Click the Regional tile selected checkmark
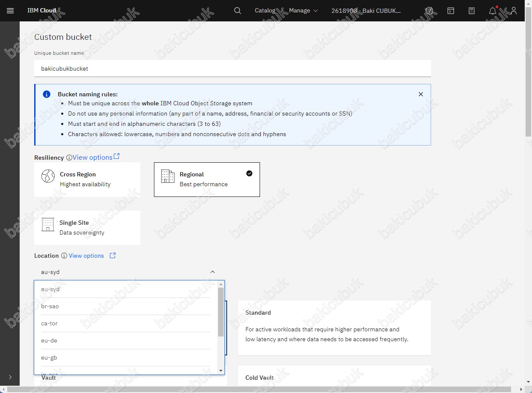532x393 pixels. [249, 173]
